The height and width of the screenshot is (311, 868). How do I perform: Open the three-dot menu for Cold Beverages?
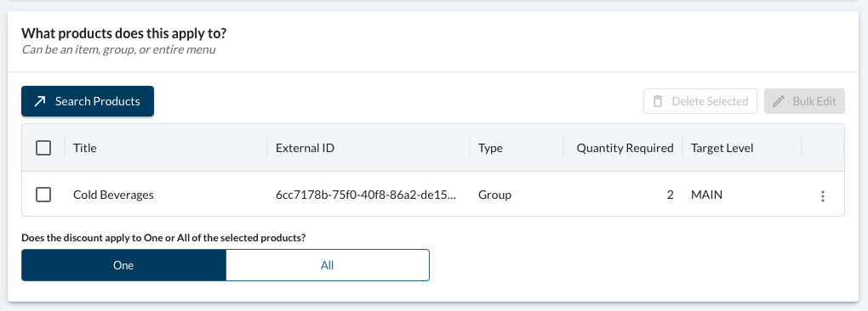[823, 195]
